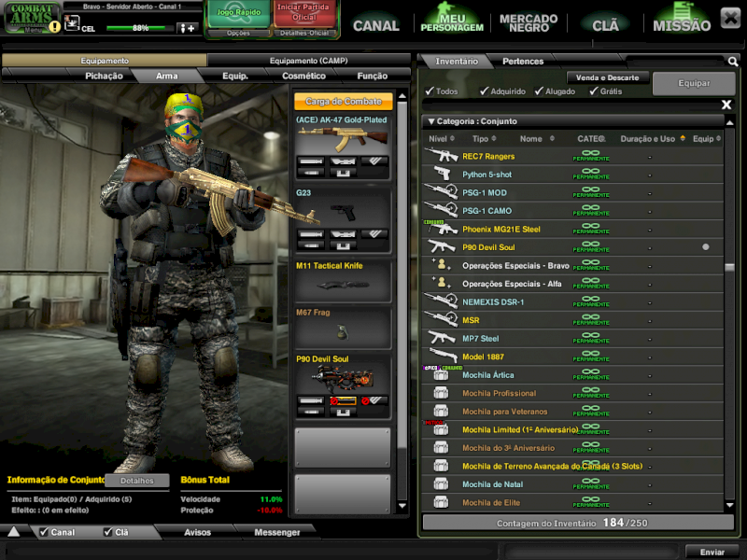Toggle the Canal chat checkbox

pos(44,532)
